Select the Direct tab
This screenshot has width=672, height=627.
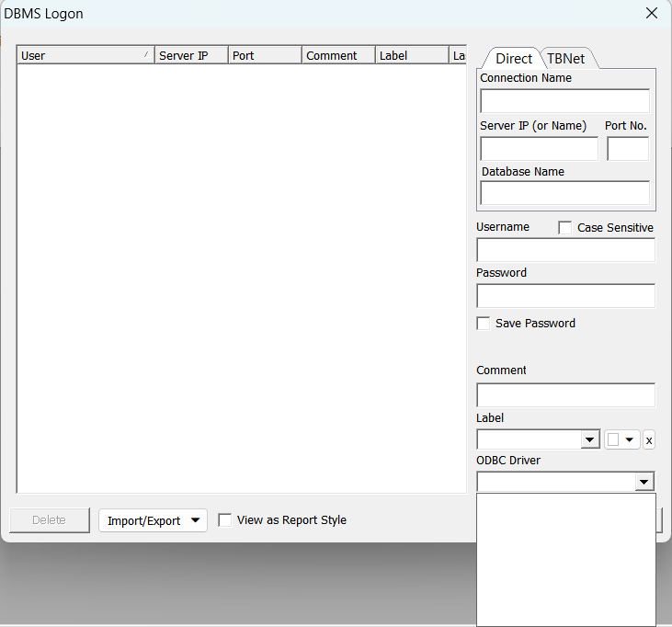pyautogui.click(x=513, y=58)
